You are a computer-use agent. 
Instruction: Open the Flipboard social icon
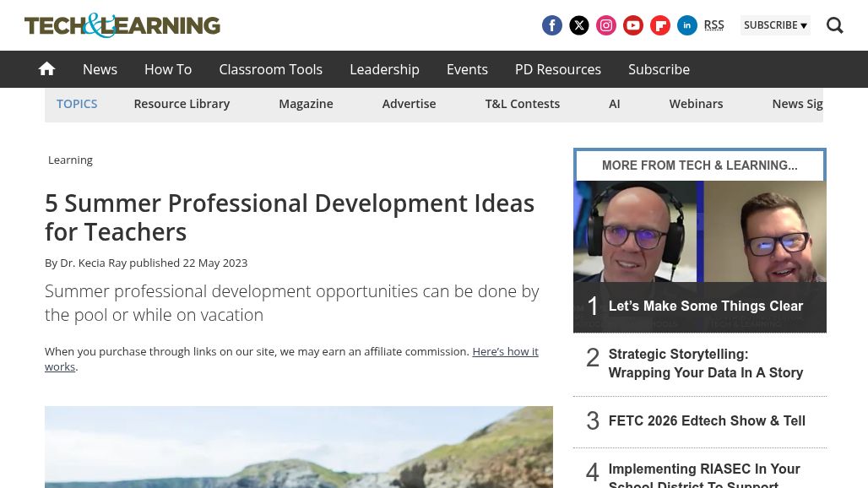pyautogui.click(x=660, y=25)
